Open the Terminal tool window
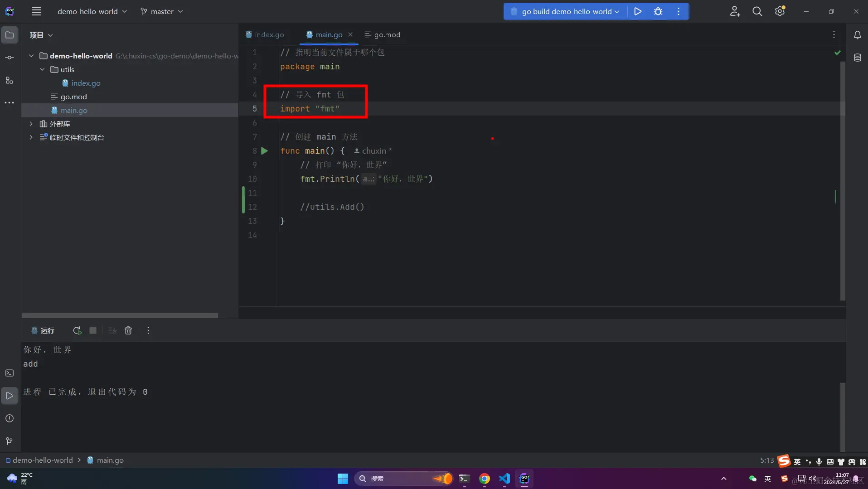 [x=10, y=373]
